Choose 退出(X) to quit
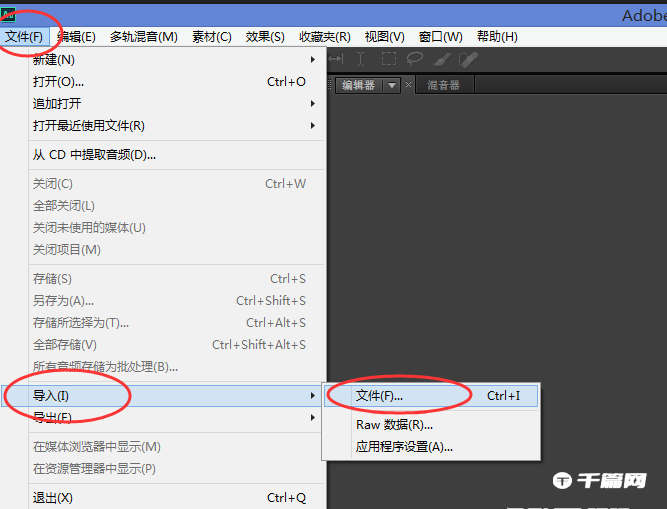Image resolution: width=667 pixels, height=509 pixels. 176,498
